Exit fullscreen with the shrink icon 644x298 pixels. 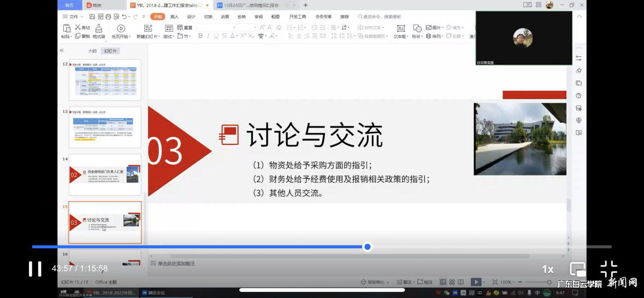[608, 269]
